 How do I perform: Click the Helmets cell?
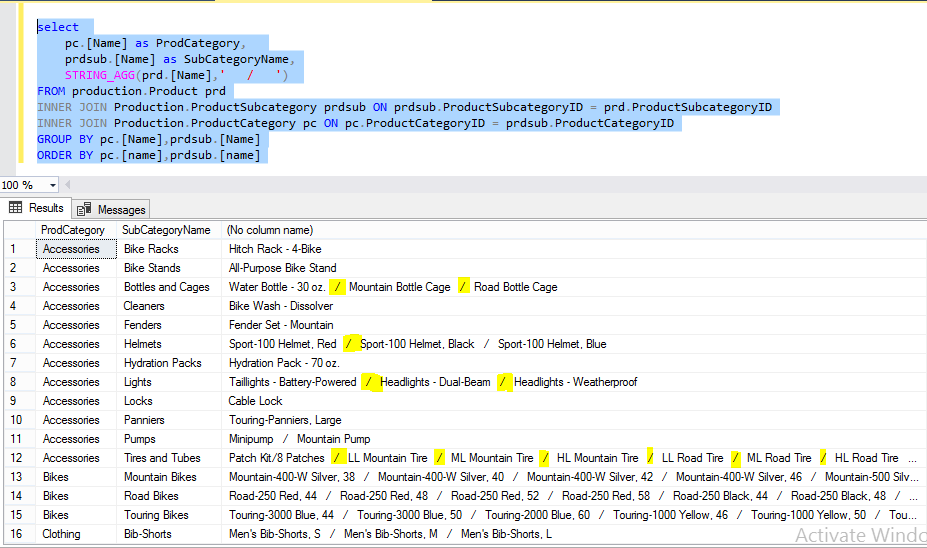click(x=168, y=343)
